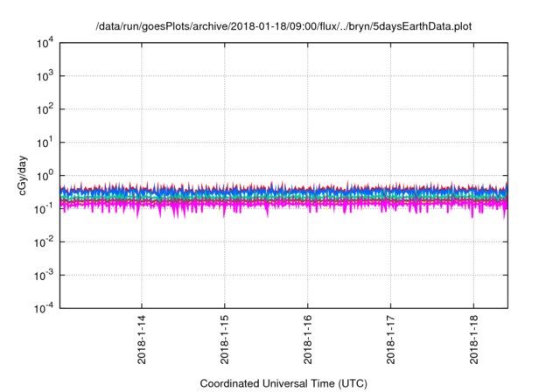Click the 2018-1-16 date tick label
The width and height of the screenshot is (560, 392).
308,339
